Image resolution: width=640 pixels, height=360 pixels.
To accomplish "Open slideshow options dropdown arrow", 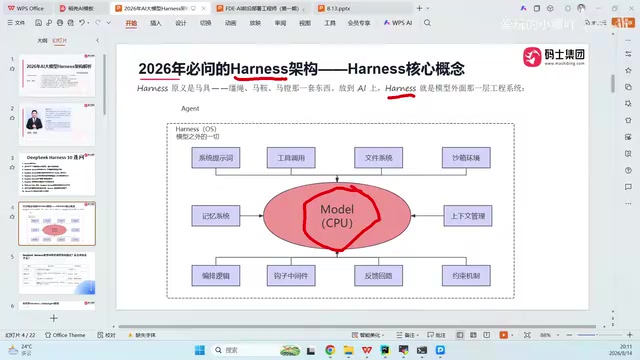I will click(512, 335).
